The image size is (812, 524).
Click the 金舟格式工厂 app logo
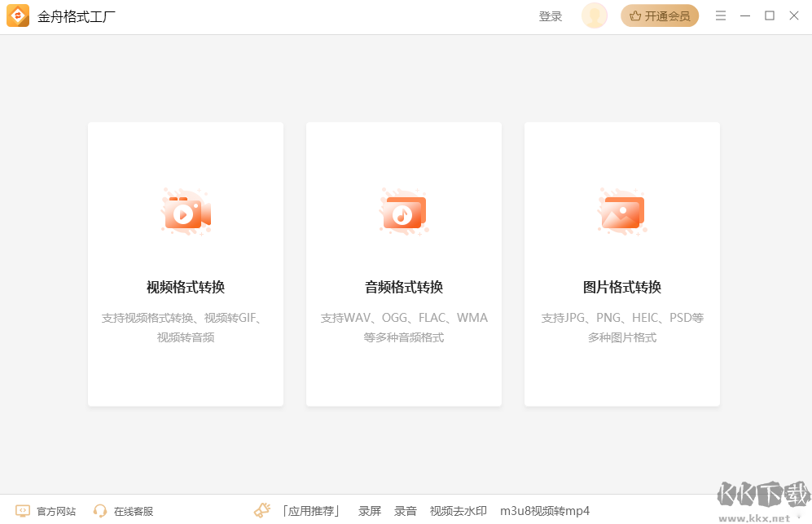click(18, 15)
